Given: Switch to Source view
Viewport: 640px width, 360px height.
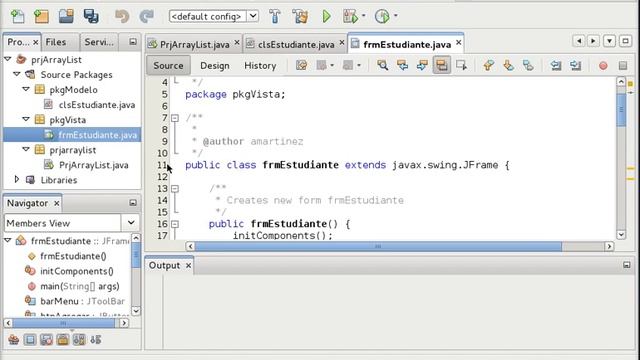Looking at the screenshot, I should pyautogui.click(x=168, y=66).
